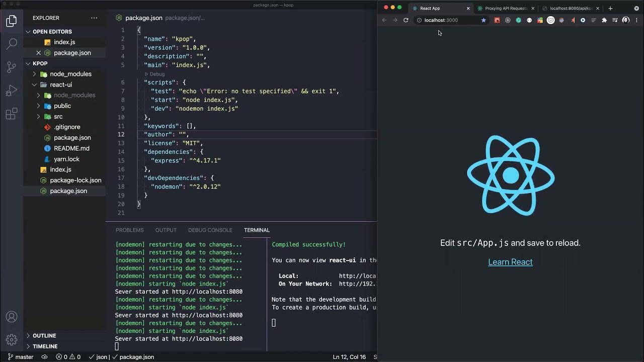This screenshot has height=362, width=644.
Task: Click site information icon in address bar
Action: [419, 20]
